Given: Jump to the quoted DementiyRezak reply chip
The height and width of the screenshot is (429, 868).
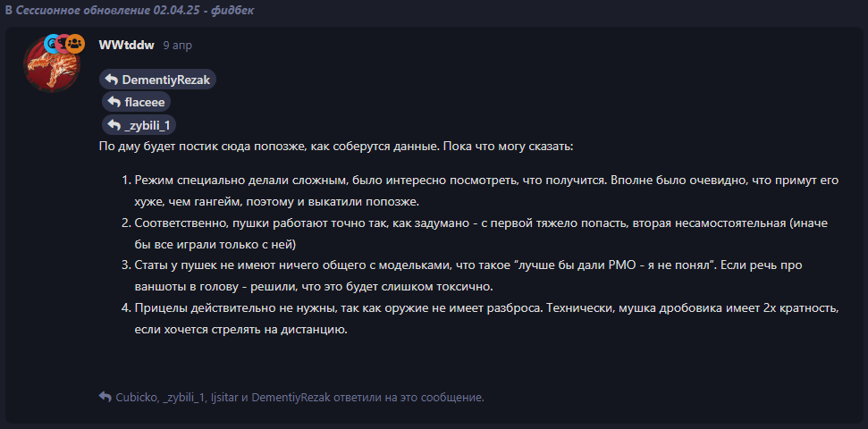Looking at the screenshot, I should pos(157,80).
